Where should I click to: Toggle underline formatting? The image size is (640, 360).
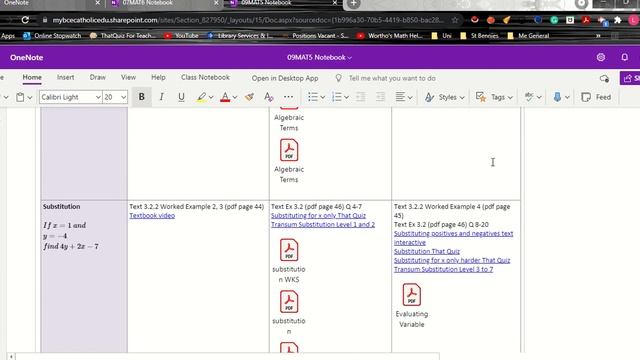click(x=181, y=97)
